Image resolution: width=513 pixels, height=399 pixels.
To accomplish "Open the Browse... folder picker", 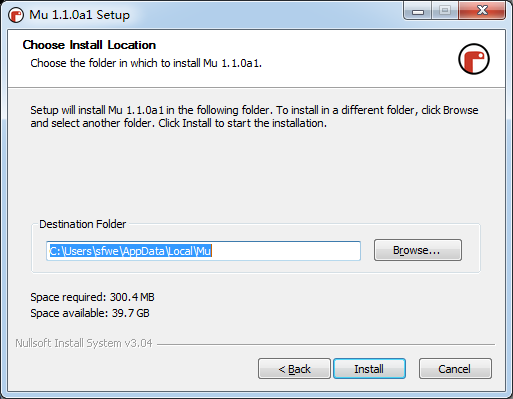I will tap(418, 250).
